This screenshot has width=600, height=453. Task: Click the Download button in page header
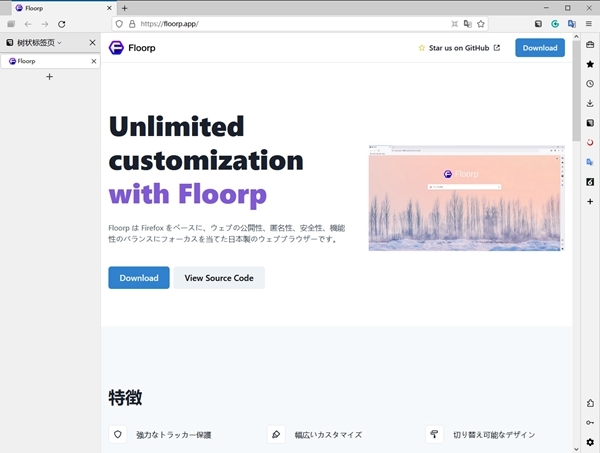tap(540, 48)
